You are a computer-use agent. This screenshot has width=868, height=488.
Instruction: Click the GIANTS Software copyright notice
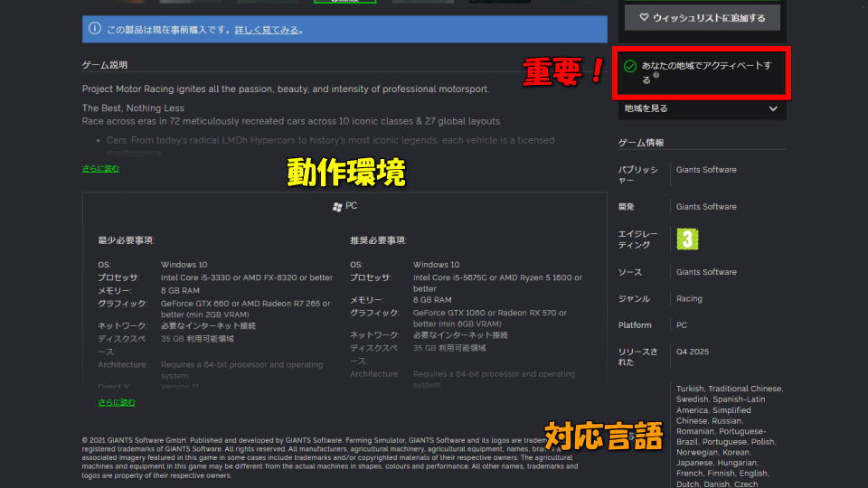pyautogui.click(x=330, y=457)
